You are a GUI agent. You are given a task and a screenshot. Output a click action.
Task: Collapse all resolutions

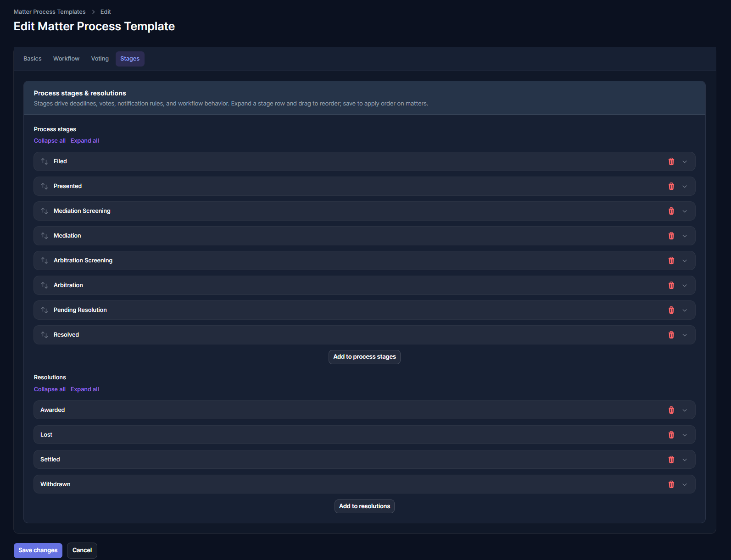pyautogui.click(x=50, y=389)
